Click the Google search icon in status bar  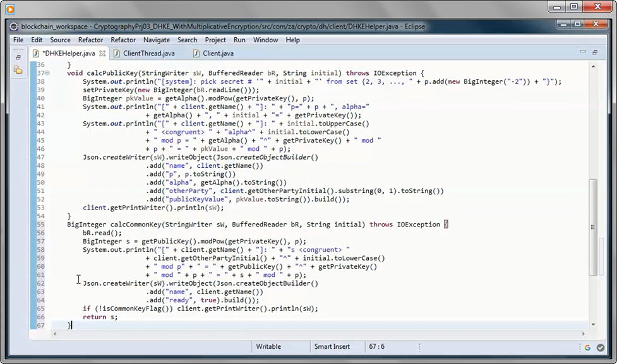587,348
